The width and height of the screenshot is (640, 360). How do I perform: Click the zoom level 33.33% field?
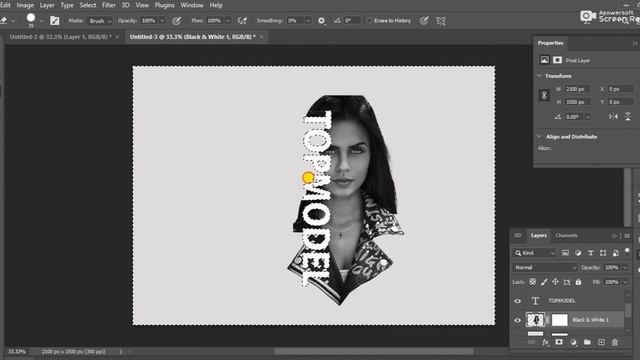pyautogui.click(x=17, y=351)
